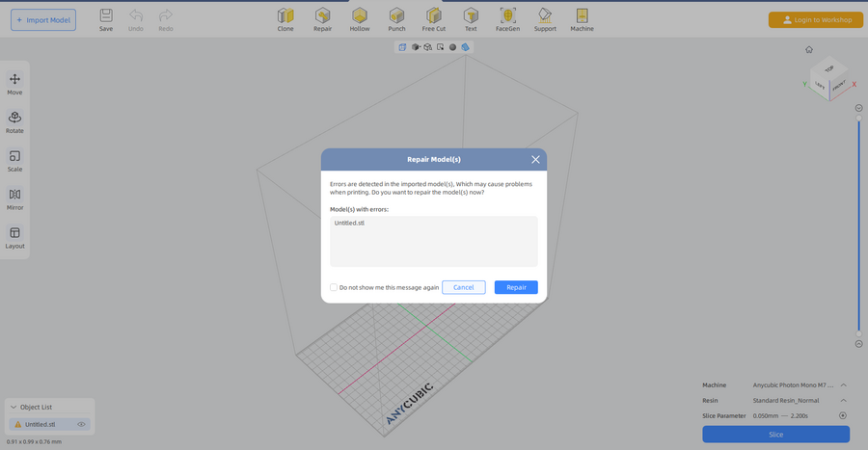Click the Login to Workshop button

point(816,20)
